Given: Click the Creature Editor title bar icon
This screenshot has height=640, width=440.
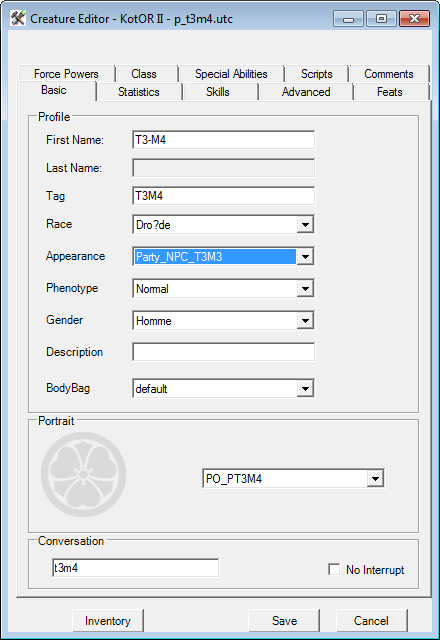Looking at the screenshot, I should point(18,18).
